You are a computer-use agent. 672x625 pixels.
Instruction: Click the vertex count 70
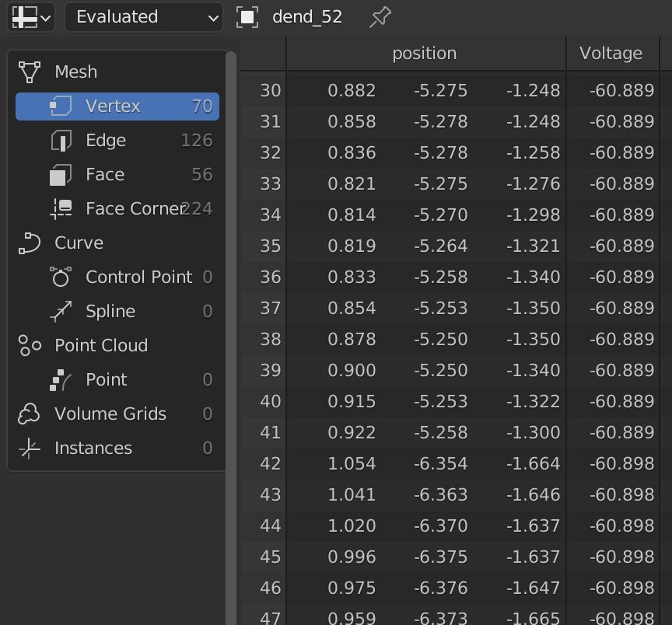coord(202,106)
